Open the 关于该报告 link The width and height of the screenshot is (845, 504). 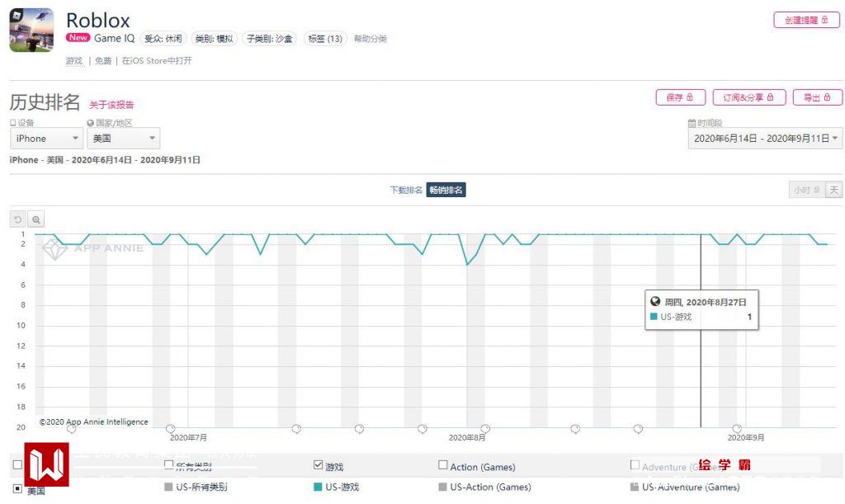pyautogui.click(x=111, y=105)
